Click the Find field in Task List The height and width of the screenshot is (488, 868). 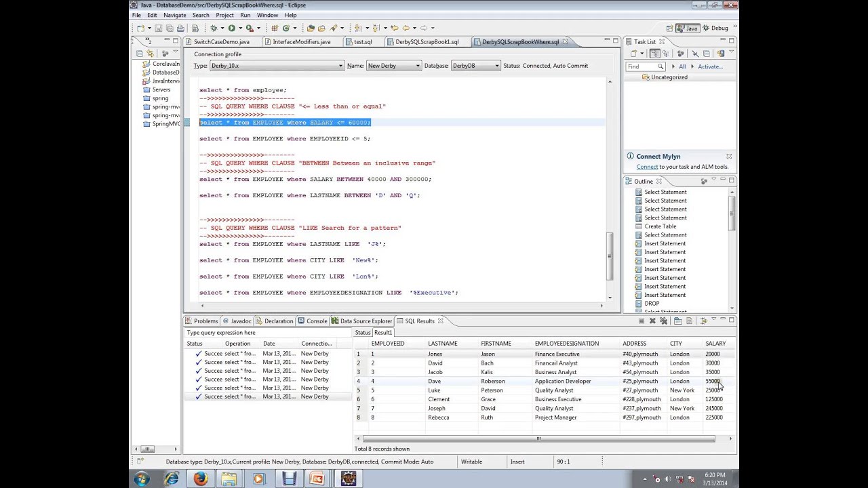pyautogui.click(x=645, y=66)
